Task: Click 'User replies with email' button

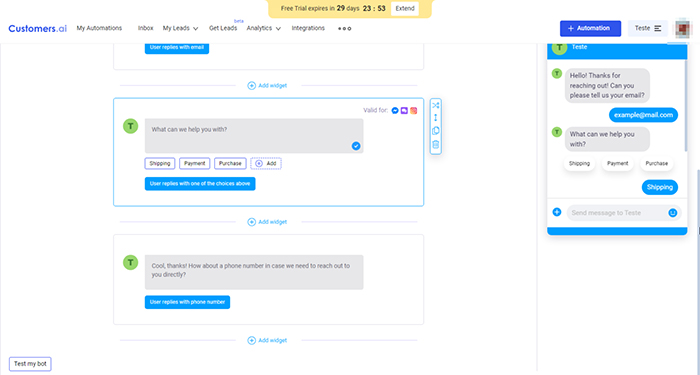Action: (x=177, y=48)
